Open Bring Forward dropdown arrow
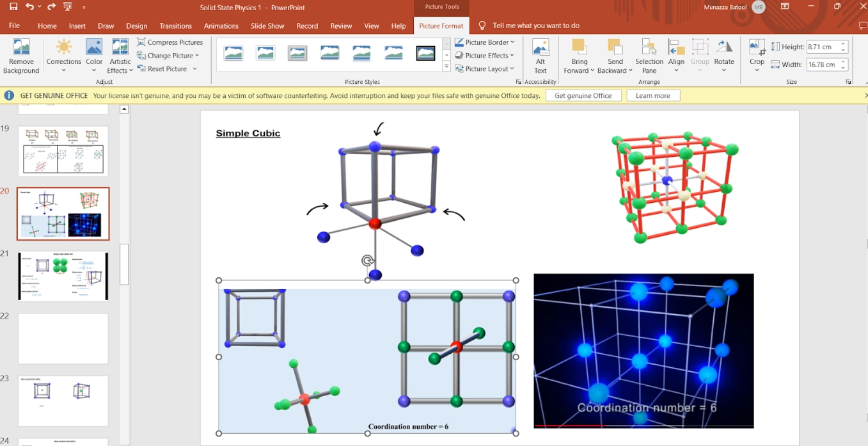Viewport: 868px width, 446px height. [x=592, y=70]
